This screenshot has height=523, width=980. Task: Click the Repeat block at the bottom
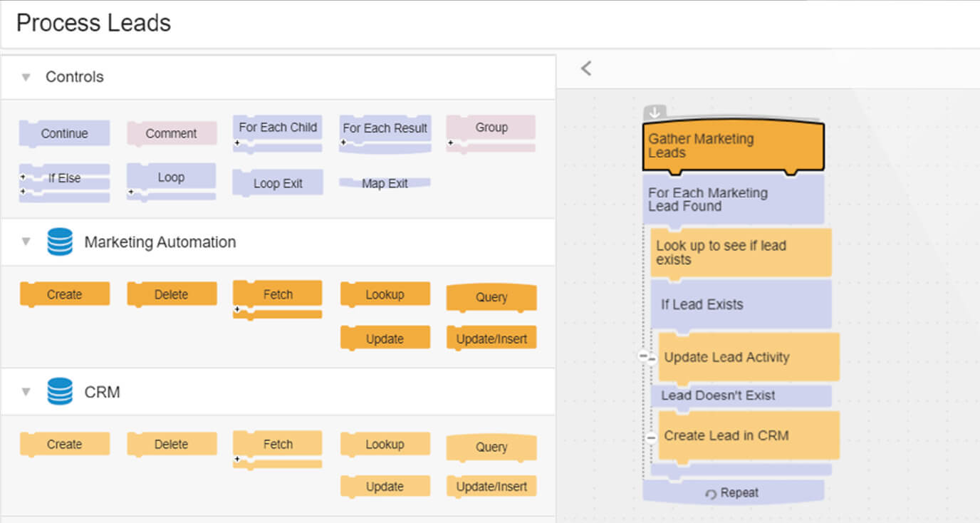tap(733, 492)
